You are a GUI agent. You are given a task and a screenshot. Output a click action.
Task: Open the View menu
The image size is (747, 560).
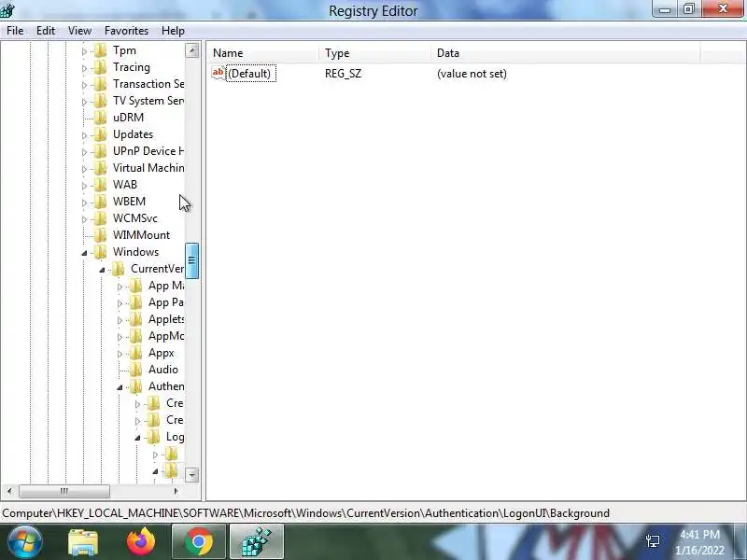[x=79, y=31]
